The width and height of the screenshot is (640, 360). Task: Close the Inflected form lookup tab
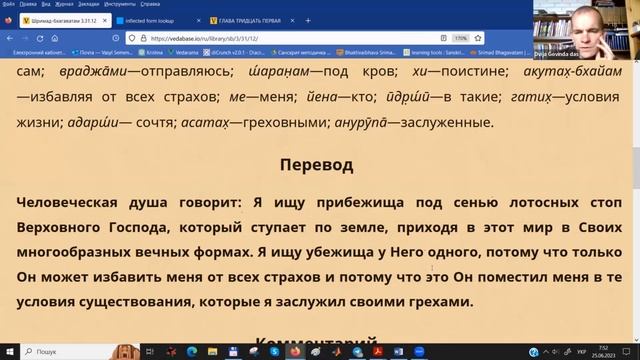click(199, 20)
